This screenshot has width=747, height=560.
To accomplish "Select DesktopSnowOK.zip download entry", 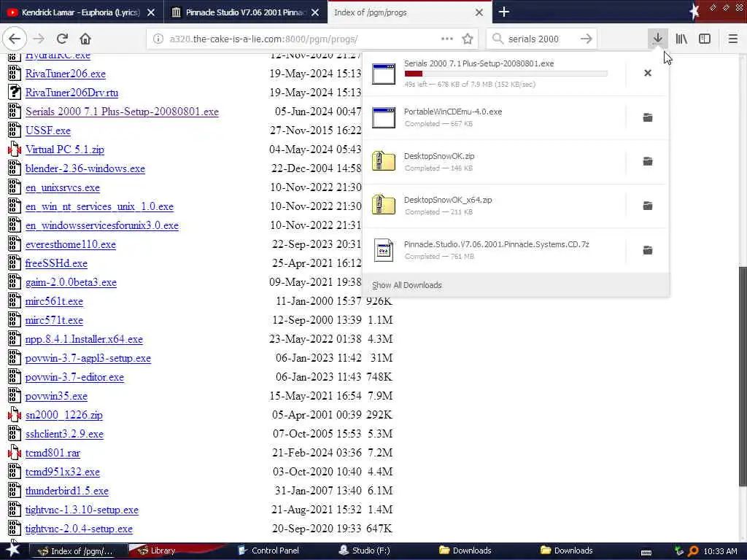I will [495, 161].
